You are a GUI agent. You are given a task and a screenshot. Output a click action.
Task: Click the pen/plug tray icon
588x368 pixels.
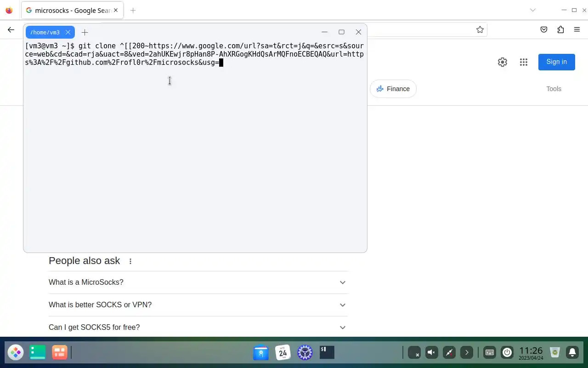449,353
